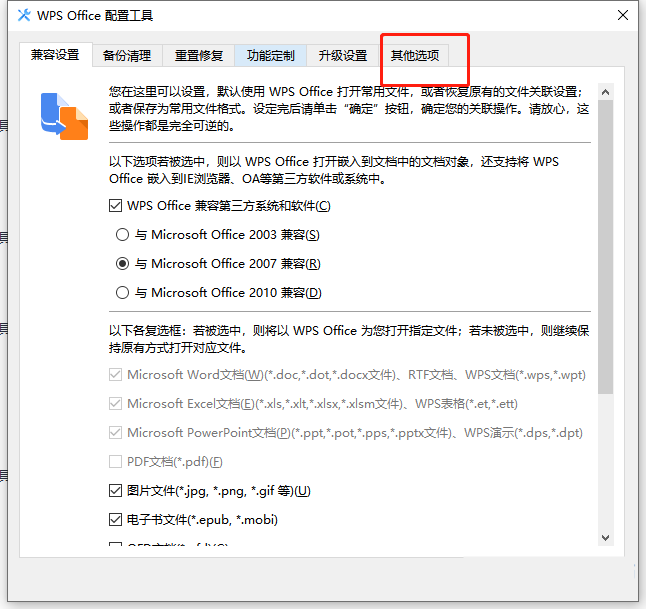This screenshot has height=609, width=646.
Task: Open the 重置修复 tab
Action: click(x=199, y=55)
